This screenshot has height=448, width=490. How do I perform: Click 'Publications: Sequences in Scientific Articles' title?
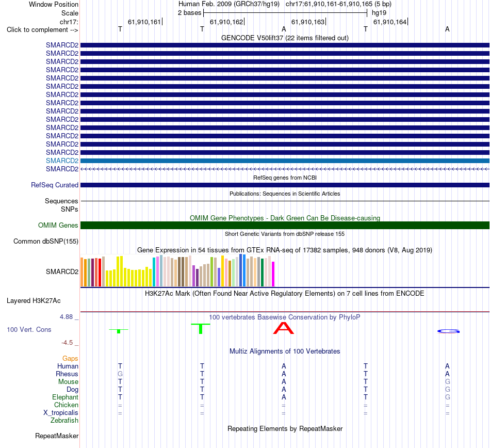(x=285, y=194)
